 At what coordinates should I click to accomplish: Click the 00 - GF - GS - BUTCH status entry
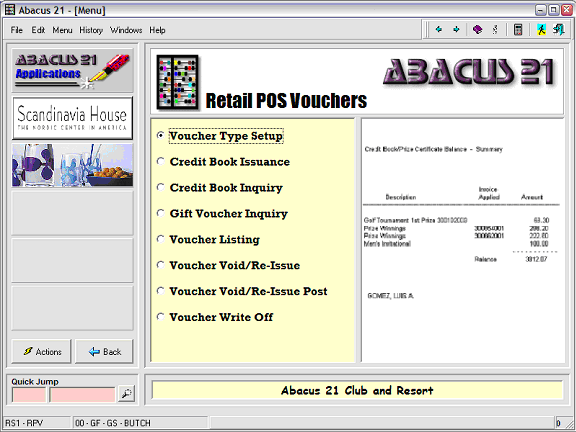point(140,423)
